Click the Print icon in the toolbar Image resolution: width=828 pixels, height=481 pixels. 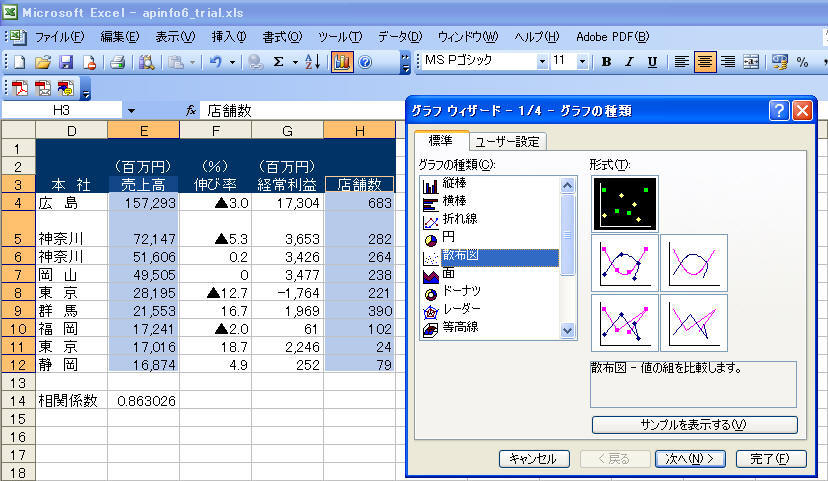click(117, 62)
